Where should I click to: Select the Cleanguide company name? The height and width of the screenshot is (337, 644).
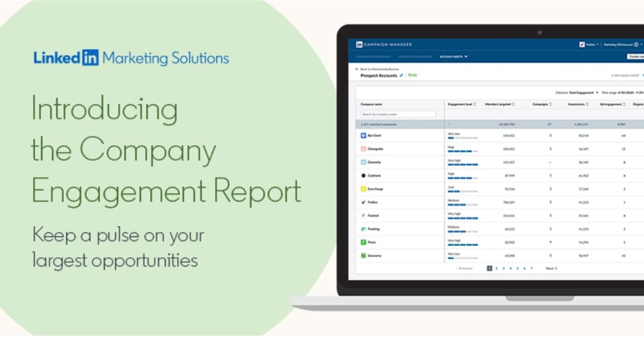tap(376, 149)
